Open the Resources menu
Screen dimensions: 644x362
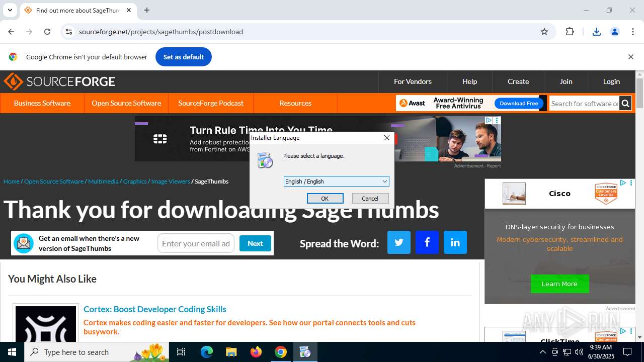pos(295,103)
